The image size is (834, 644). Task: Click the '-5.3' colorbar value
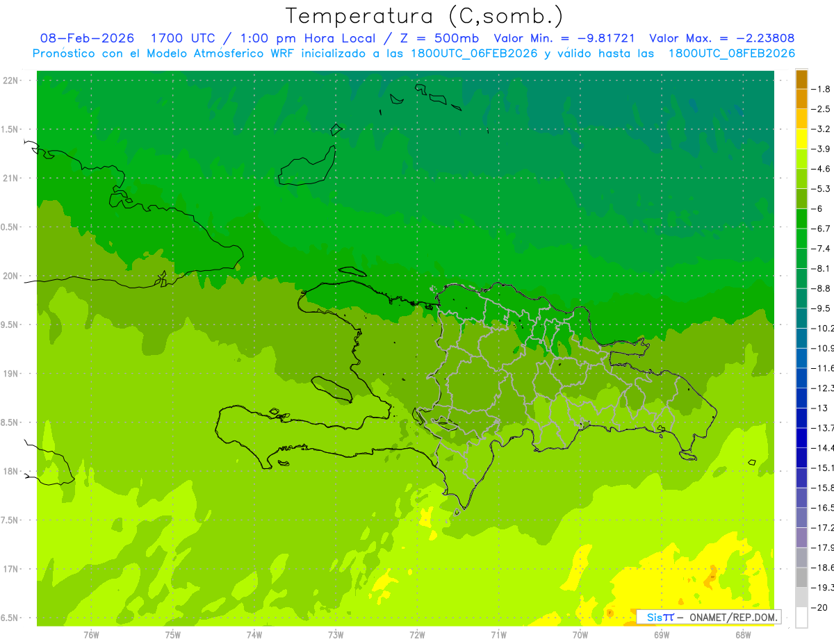click(821, 189)
